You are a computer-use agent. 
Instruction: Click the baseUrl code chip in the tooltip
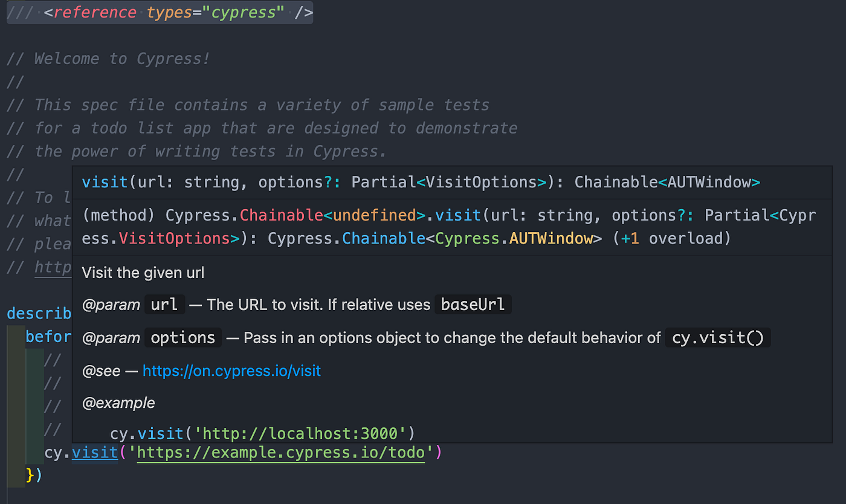473,305
